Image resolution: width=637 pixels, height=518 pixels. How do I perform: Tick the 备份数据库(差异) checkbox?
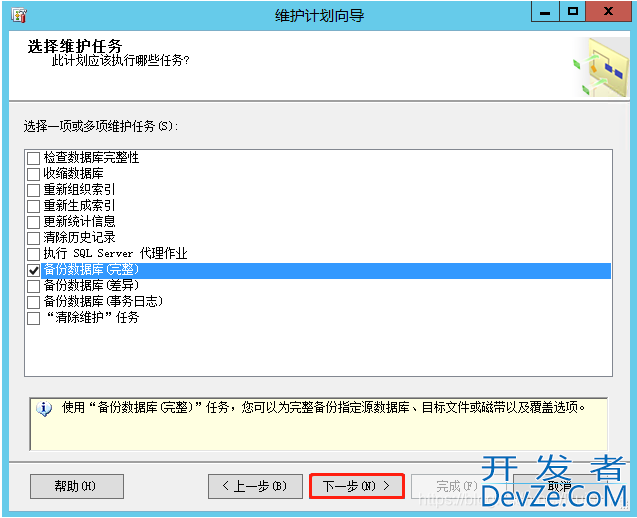click(x=34, y=286)
